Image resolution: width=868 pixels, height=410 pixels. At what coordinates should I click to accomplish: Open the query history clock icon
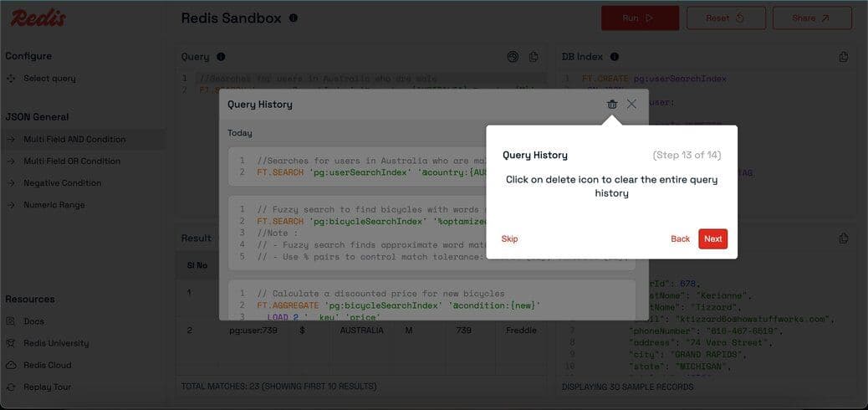(x=513, y=57)
